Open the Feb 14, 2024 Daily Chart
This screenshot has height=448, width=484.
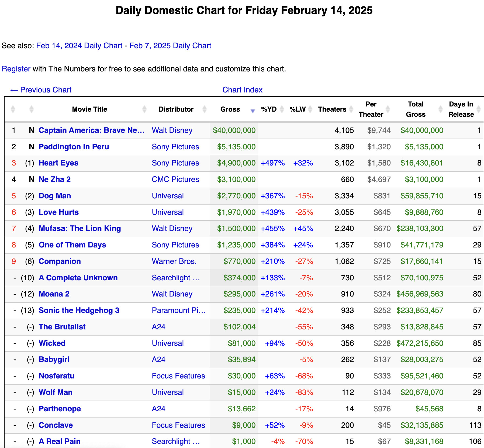79,46
